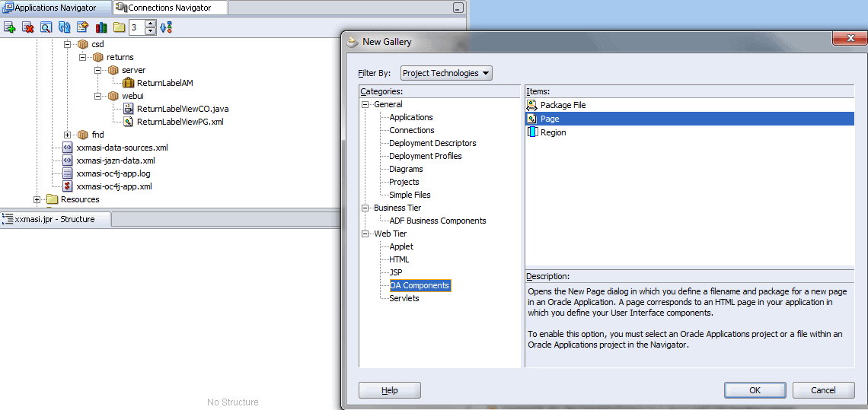This screenshot has height=410, width=868.
Task: Collapse the Business Tier category
Action: [x=365, y=208]
